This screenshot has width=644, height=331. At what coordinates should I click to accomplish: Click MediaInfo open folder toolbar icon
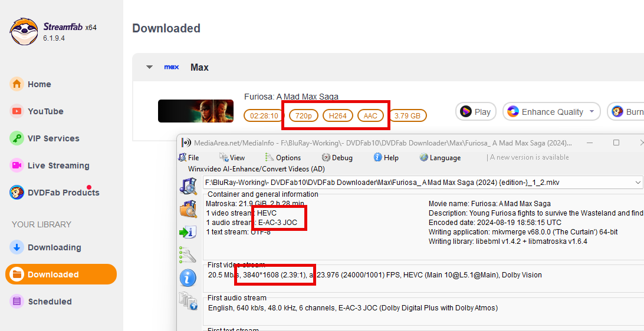click(x=188, y=209)
